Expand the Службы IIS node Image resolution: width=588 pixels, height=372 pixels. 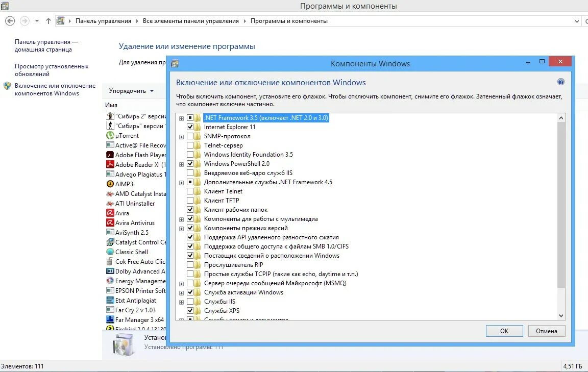tap(181, 301)
